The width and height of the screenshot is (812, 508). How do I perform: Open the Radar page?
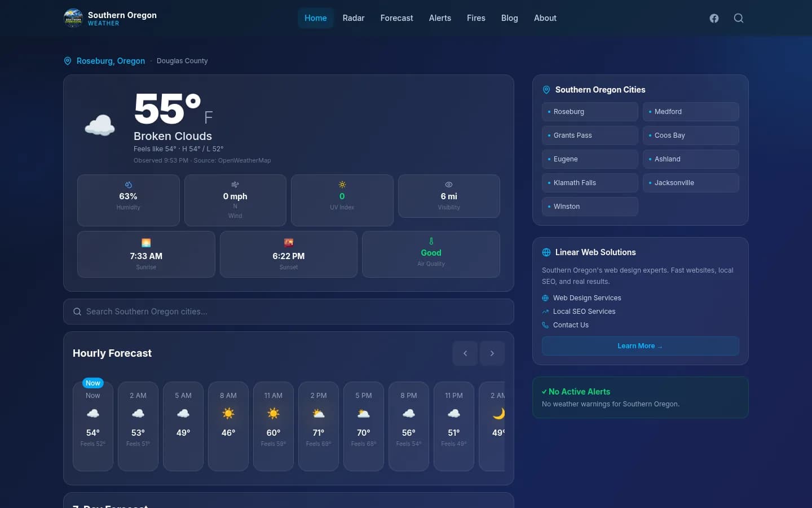point(354,18)
